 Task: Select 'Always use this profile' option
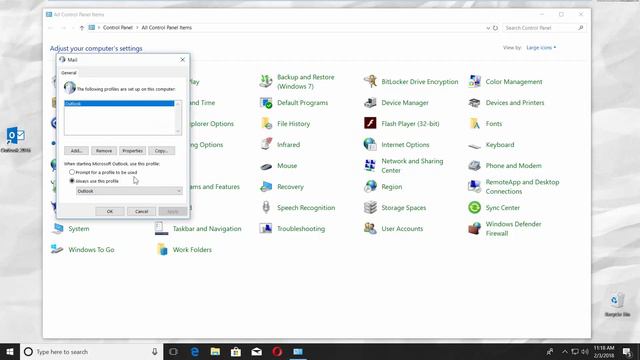click(x=72, y=180)
